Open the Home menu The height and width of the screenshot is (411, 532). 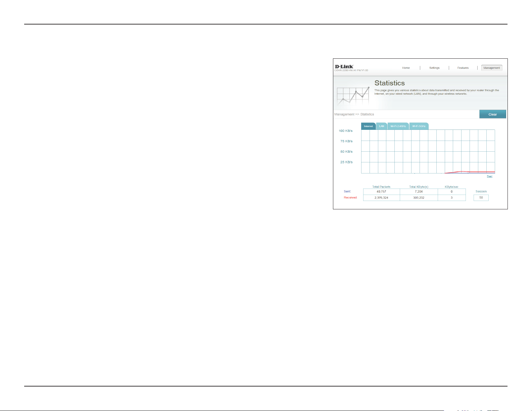pyautogui.click(x=406, y=68)
